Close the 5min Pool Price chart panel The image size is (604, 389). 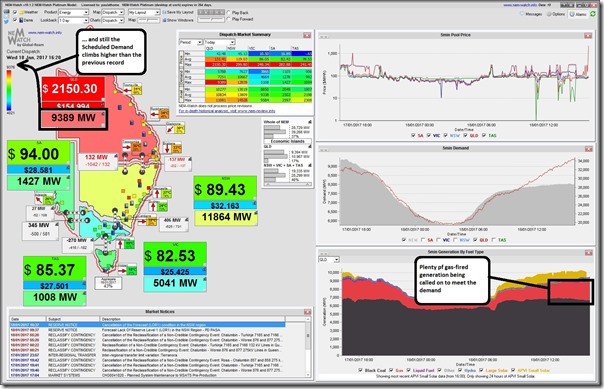588,35
